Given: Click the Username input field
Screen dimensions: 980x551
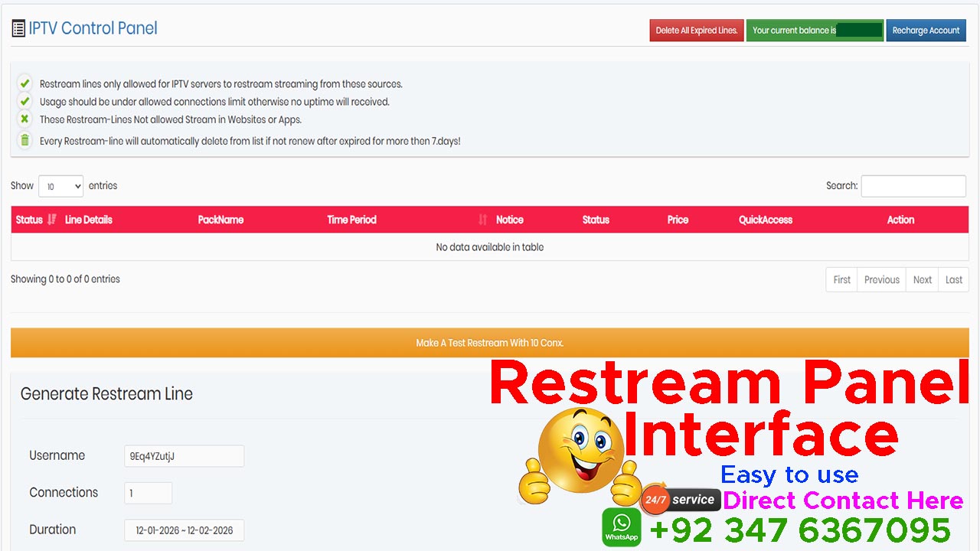Looking at the screenshot, I should pos(185,456).
